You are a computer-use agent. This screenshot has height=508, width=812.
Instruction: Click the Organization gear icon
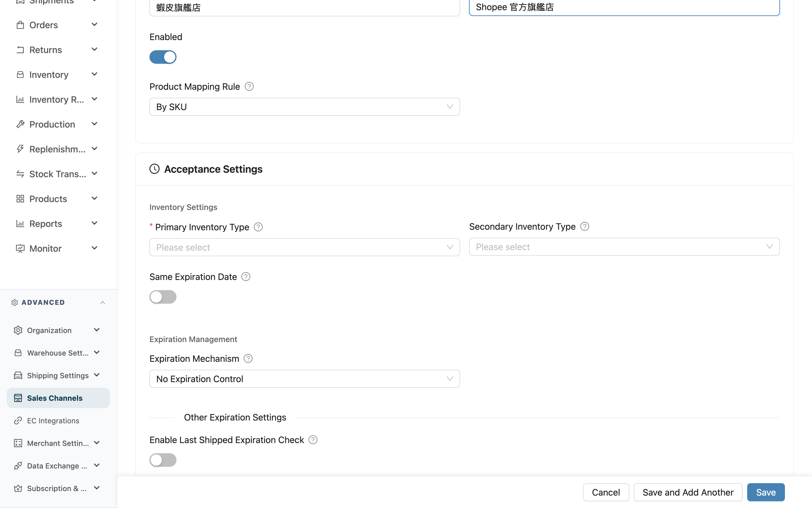18,330
